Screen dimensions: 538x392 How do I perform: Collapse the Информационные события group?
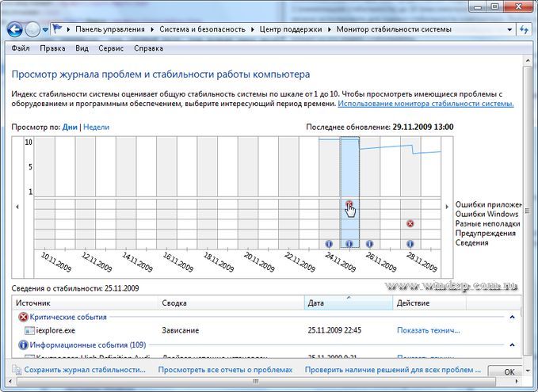pos(512,344)
